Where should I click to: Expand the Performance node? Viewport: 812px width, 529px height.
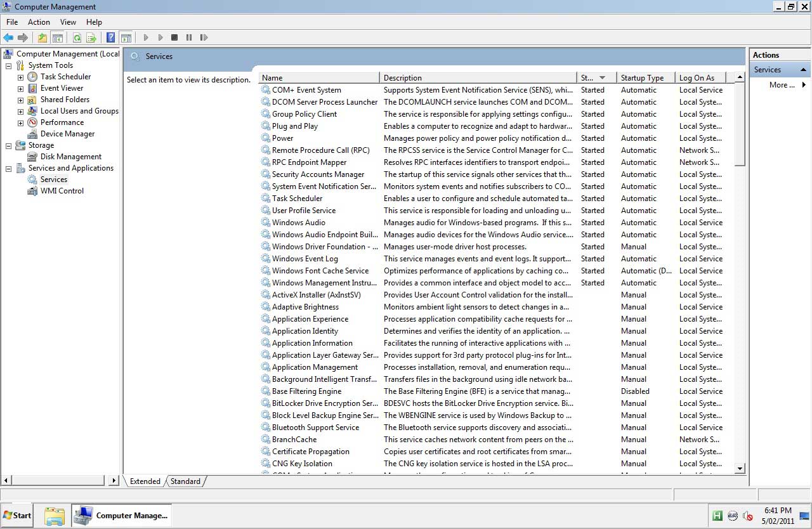20,122
